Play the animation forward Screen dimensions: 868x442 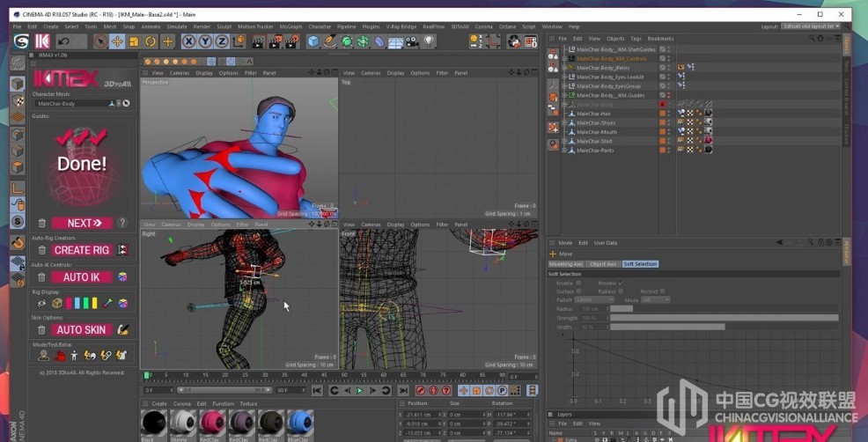point(360,391)
